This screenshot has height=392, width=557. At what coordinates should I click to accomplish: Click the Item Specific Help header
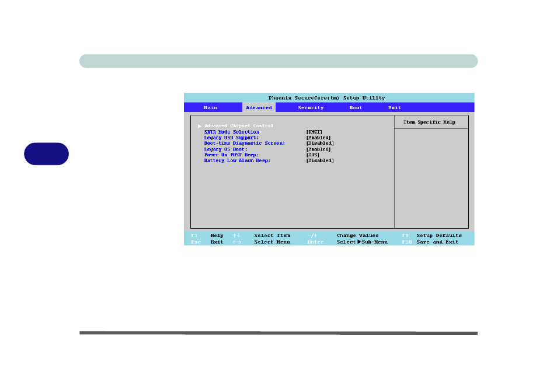click(x=429, y=122)
